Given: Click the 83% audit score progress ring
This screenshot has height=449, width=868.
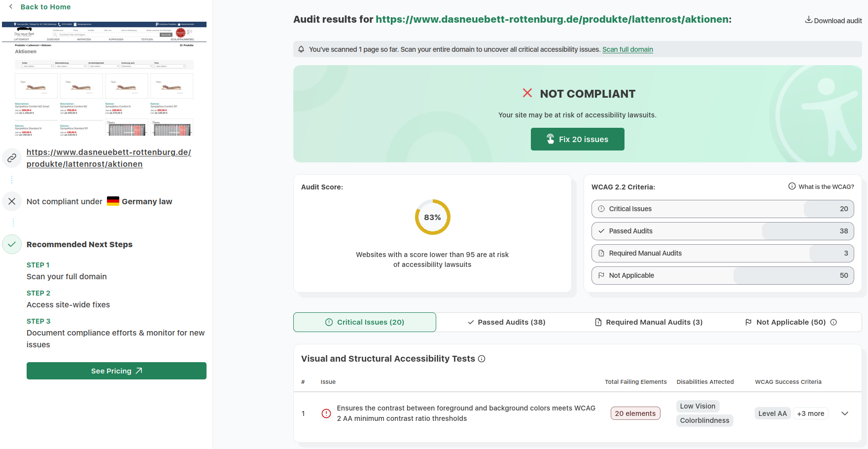Looking at the screenshot, I should [432, 217].
